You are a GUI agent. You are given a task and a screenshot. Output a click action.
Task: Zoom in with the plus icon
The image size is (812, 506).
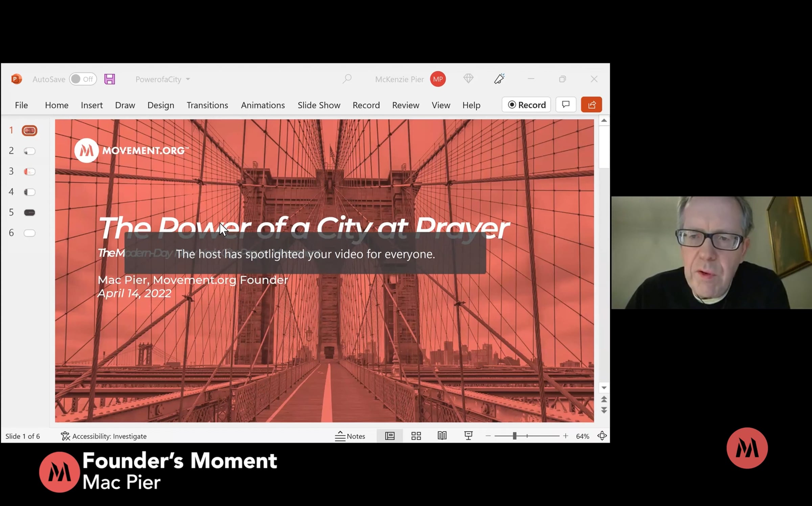[x=566, y=436]
